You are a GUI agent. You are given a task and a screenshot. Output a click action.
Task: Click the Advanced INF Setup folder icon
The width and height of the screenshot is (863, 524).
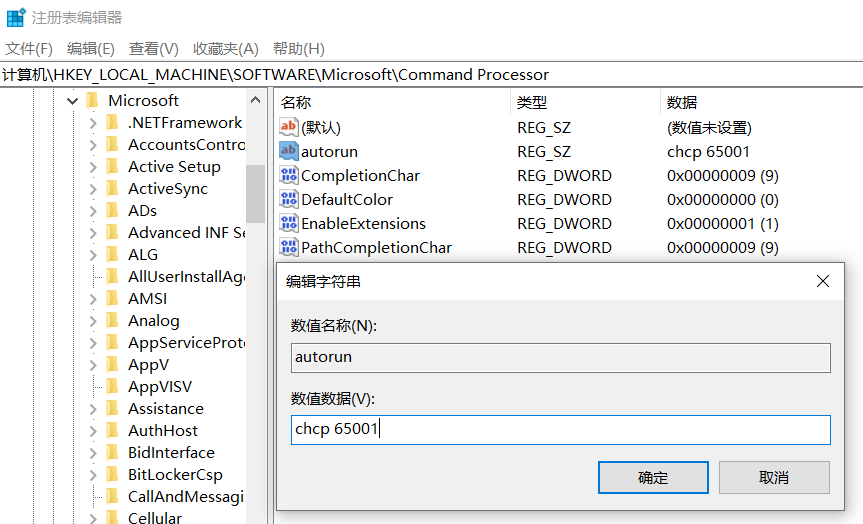click(x=112, y=232)
